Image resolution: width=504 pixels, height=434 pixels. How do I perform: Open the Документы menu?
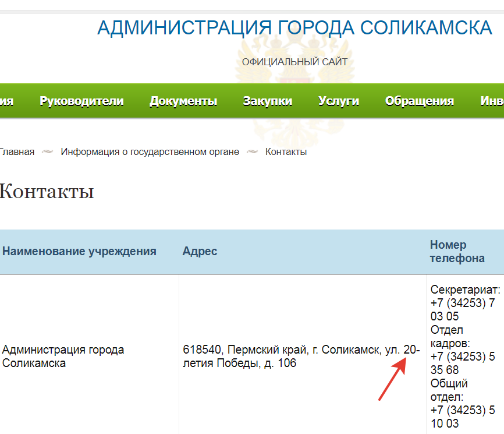pos(183,101)
